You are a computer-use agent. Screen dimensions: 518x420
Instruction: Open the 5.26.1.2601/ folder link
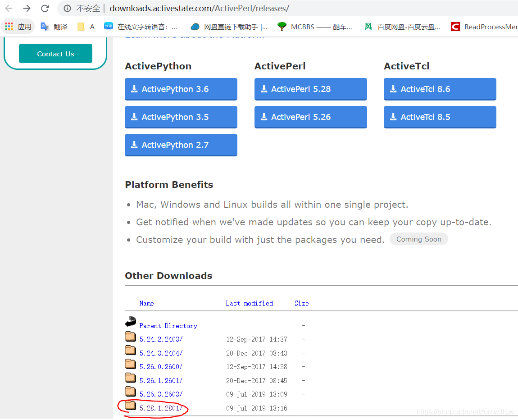[x=161, y=381]
